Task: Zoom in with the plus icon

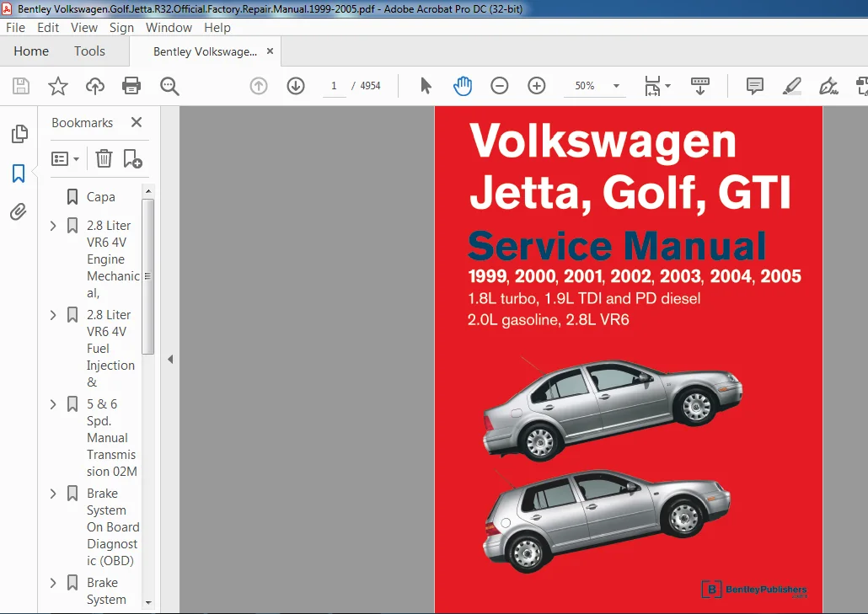Action: click(x=537, y=86)
